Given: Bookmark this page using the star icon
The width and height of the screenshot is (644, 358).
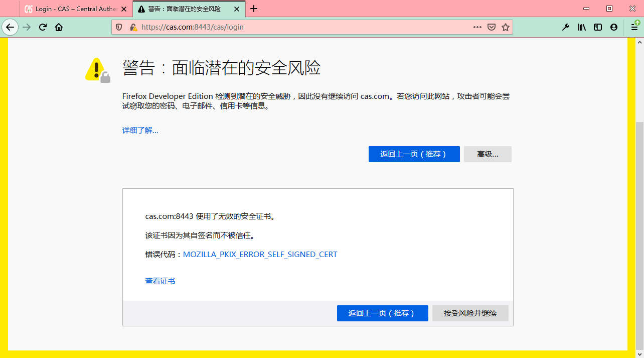Looking at the screenshot, I should (506, 27).
